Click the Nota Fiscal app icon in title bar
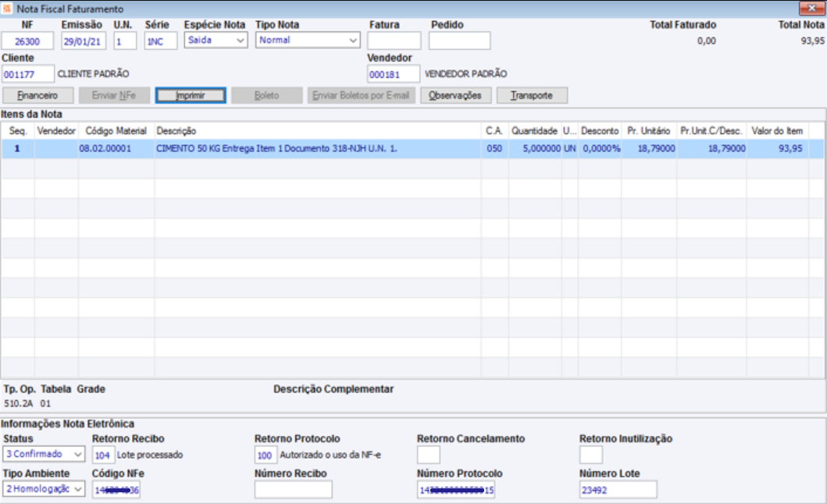The height and width of the screenshot is (504, 827). pyautogui.click(x=7, y=9)
